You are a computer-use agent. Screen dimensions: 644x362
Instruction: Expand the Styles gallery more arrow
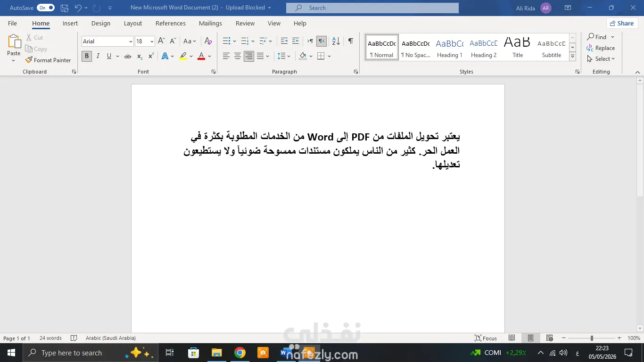[572, 57]
